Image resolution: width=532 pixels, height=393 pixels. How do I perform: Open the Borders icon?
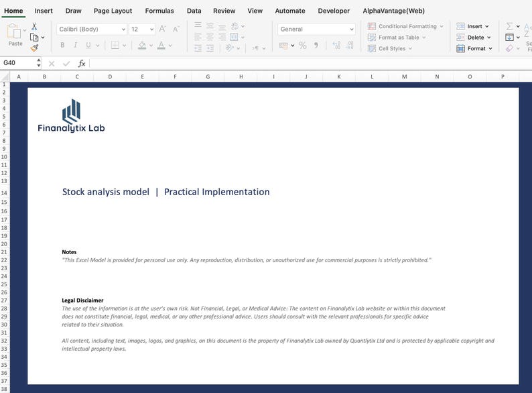click(115, 45)
